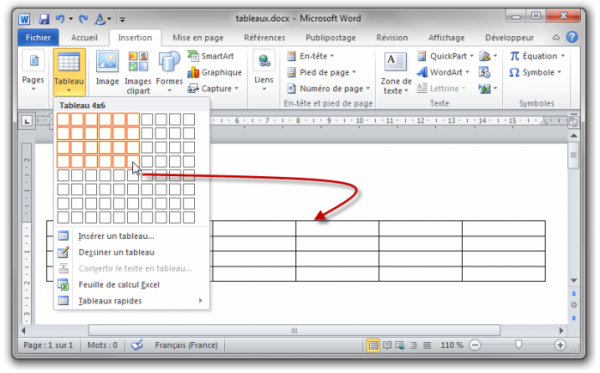Open the Pied de page dropdown

(x=321, y=72)
